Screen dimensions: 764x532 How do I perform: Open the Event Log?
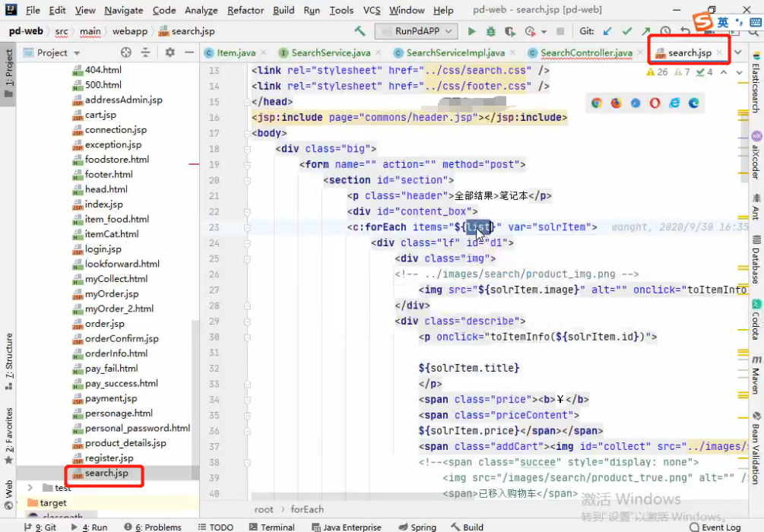coord(715,527)
